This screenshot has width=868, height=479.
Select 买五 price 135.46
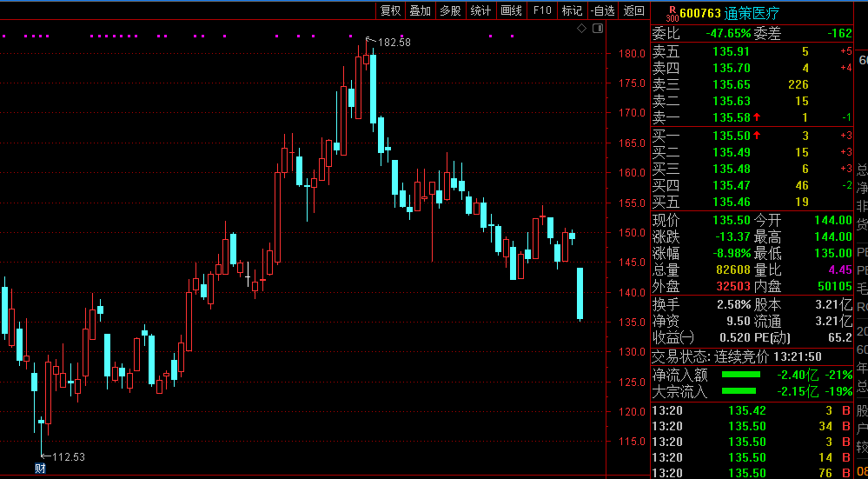click(731, 203)
